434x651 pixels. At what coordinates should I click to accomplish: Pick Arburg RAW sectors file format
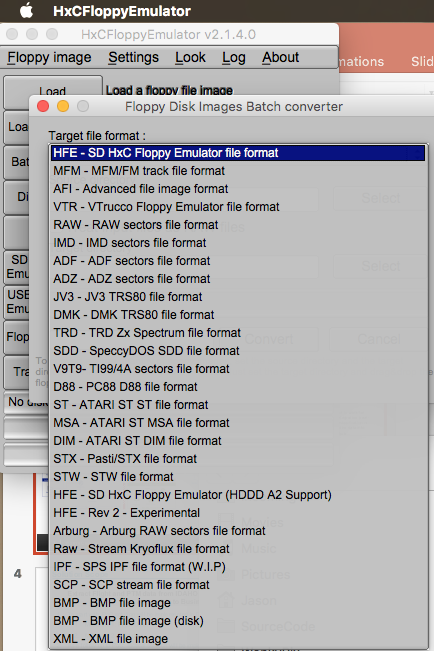click(x=238, y=531)
